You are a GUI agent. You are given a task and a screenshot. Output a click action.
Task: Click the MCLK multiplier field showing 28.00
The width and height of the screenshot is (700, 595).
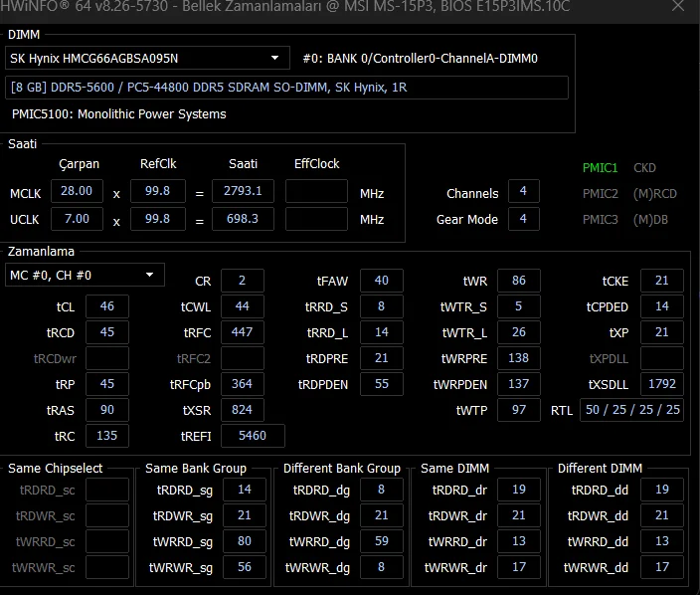[x=77, y=191]
